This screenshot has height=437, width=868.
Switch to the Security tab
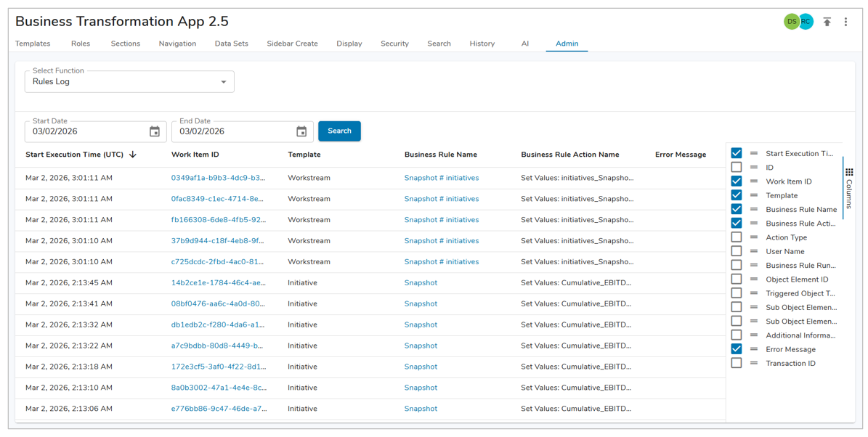click(394, 44)
